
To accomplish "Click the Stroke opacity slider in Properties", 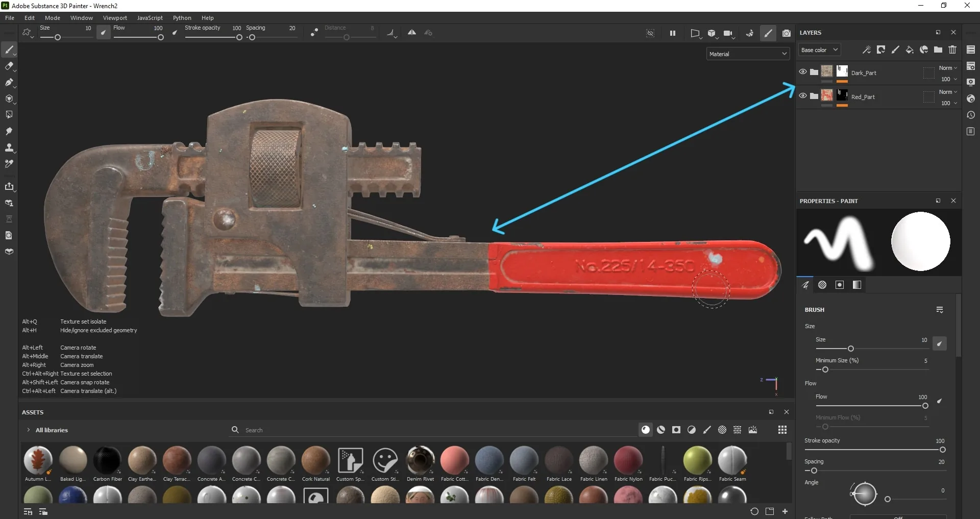I will pyautogui.click(x=875, y=450).
